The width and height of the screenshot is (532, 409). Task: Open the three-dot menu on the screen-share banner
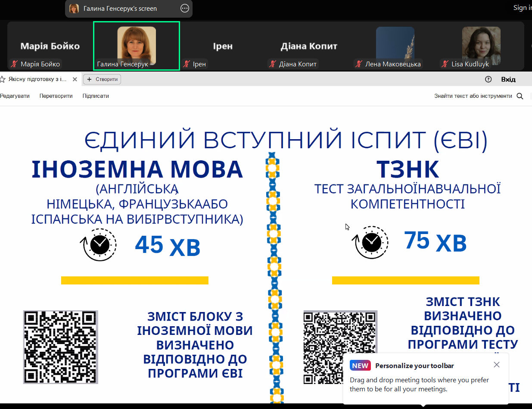[x=184, y=8]
